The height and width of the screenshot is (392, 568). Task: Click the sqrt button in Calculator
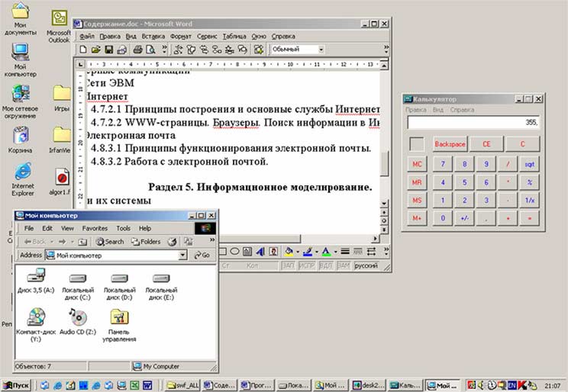point(530,164)
